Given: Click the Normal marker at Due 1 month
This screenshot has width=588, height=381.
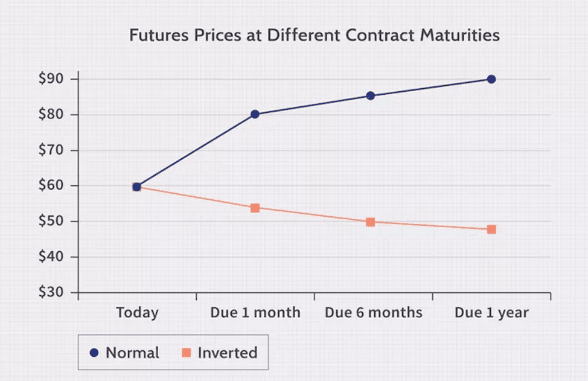Looking at the screenshot, I should click(x=255, y=114).
